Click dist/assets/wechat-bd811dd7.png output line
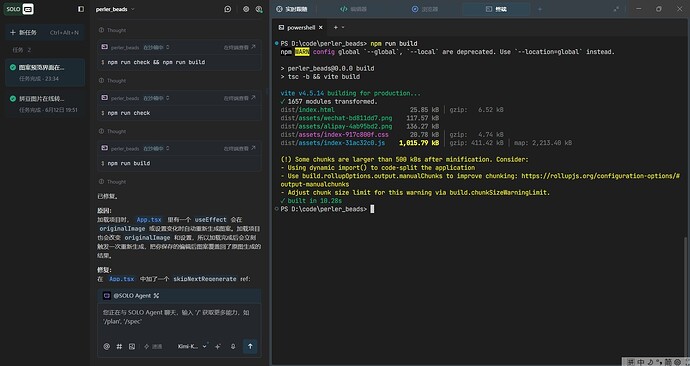 click(336, 118)
